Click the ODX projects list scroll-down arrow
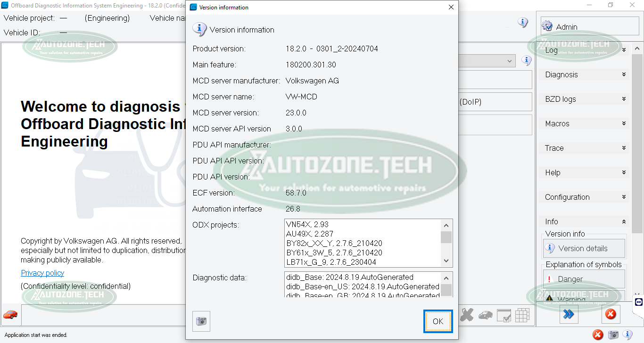The image size is (644, 343). click(x=446, y=261)
